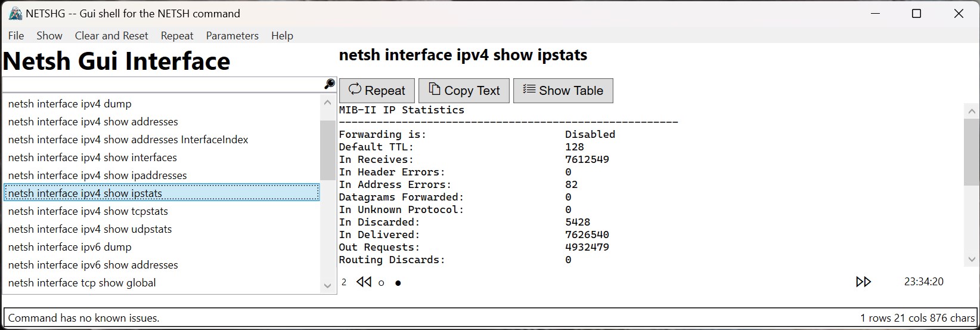Viewport: 980px width, 330px height.
Task: Click the rewind double-arrow history icon
Action: 364,282
